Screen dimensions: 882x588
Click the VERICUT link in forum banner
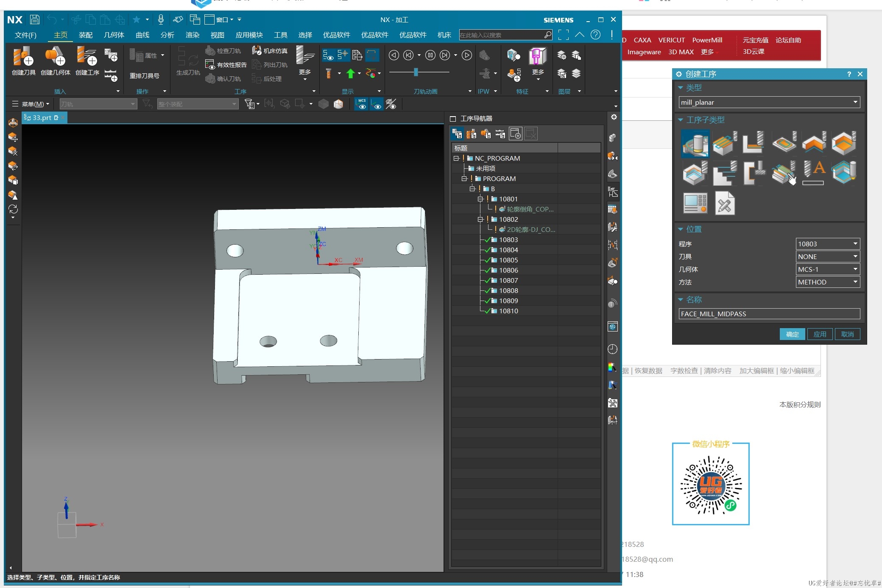672,40
